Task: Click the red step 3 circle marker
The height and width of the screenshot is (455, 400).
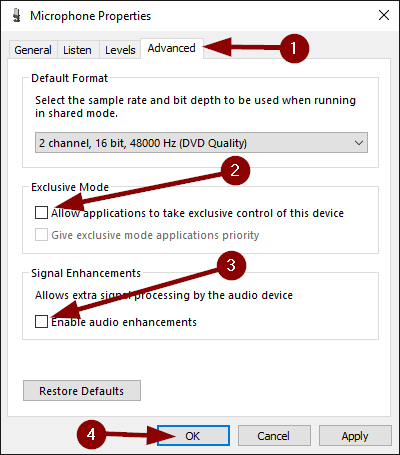Action: 231,265
